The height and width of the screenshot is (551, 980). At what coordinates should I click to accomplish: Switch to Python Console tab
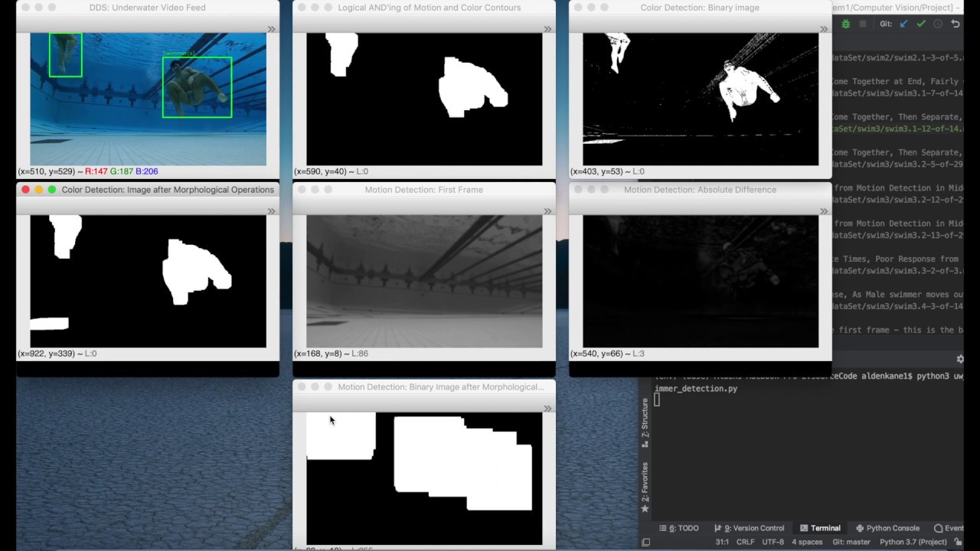click(x=887, y=528)
